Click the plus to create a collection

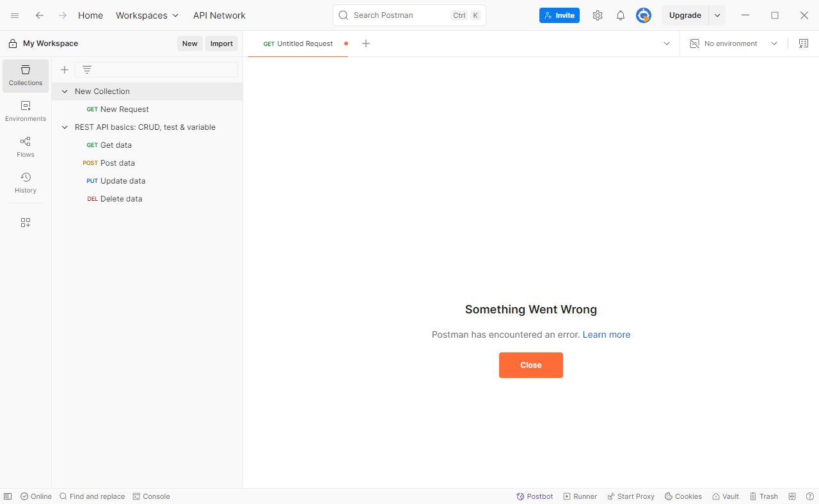65,70
